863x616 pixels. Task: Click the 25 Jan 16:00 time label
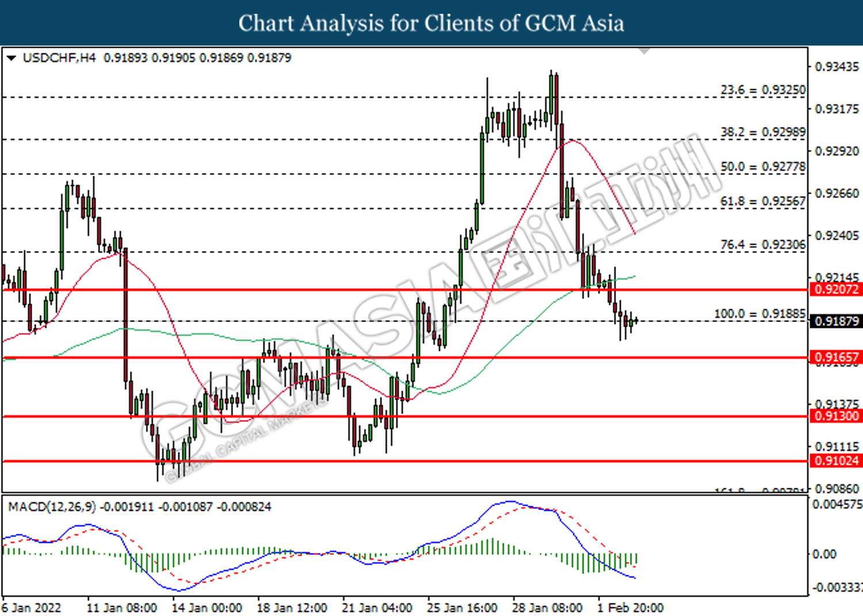point(462,608)
